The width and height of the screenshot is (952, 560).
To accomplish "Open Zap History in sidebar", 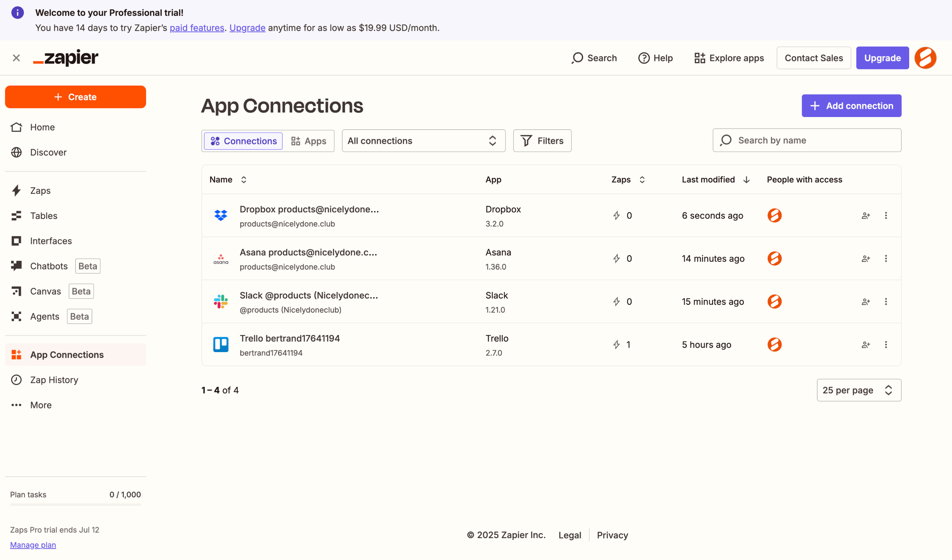I will pos(75,380).
